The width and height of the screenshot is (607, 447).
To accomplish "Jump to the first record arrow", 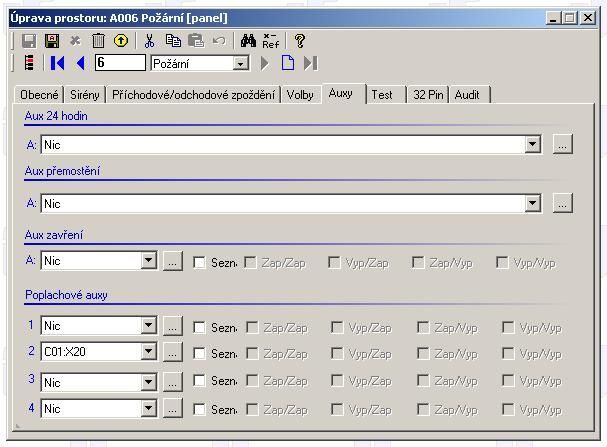I will coord(58,63).
